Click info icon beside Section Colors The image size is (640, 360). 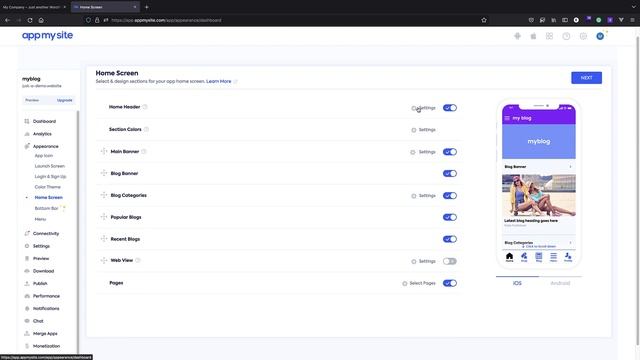point(146,129)
